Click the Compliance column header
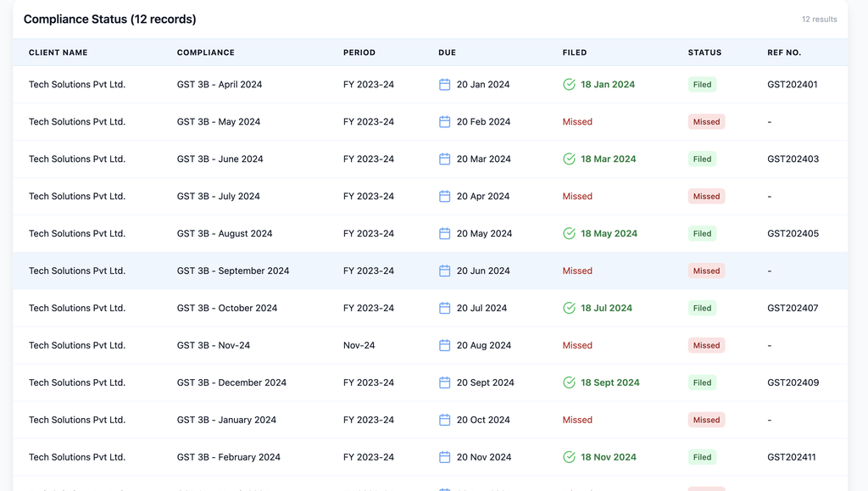The height and width of the screenshot is (491, 868). [x=205, y=53]
